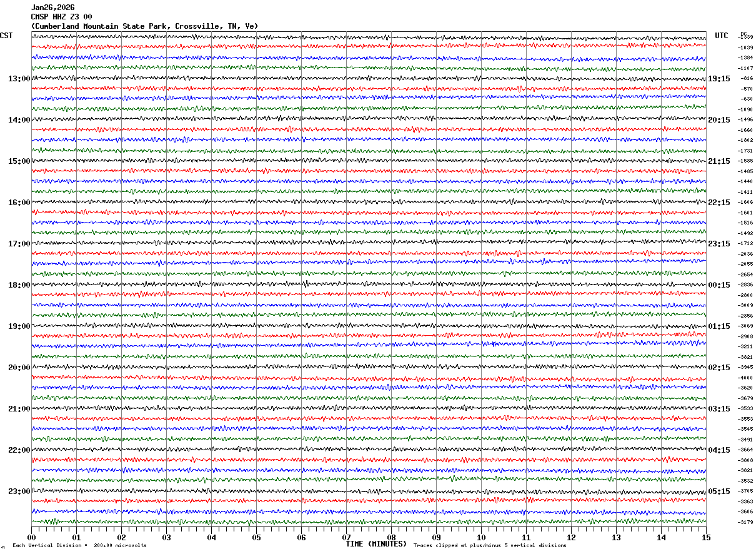Select the 17:00 CST row label
The image size is (756, 554).
(19, 244)
